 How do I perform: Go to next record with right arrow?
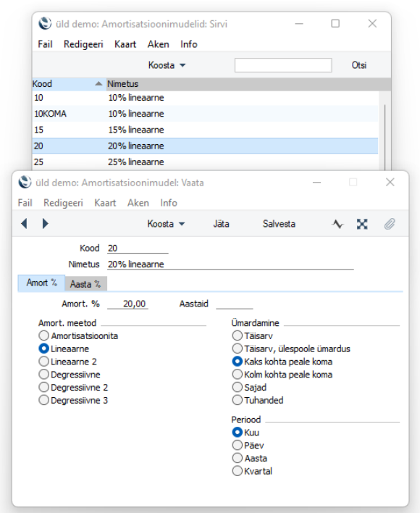[x=45, y=224]
